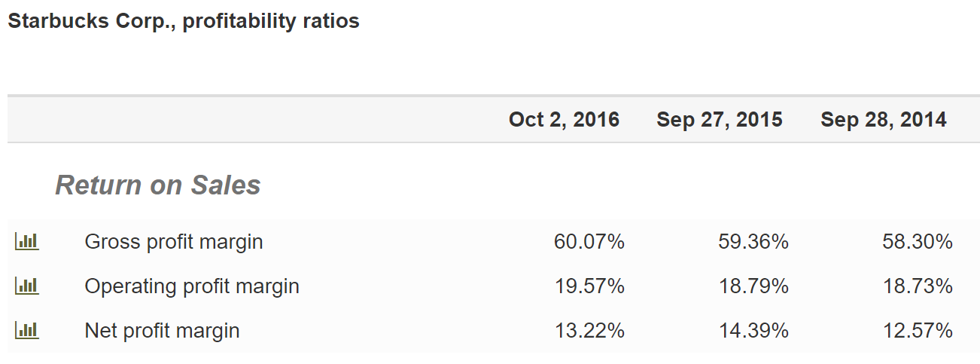Select the 13.22% net margin value
The height and width of the screenshot is (364, 980).
589,330
